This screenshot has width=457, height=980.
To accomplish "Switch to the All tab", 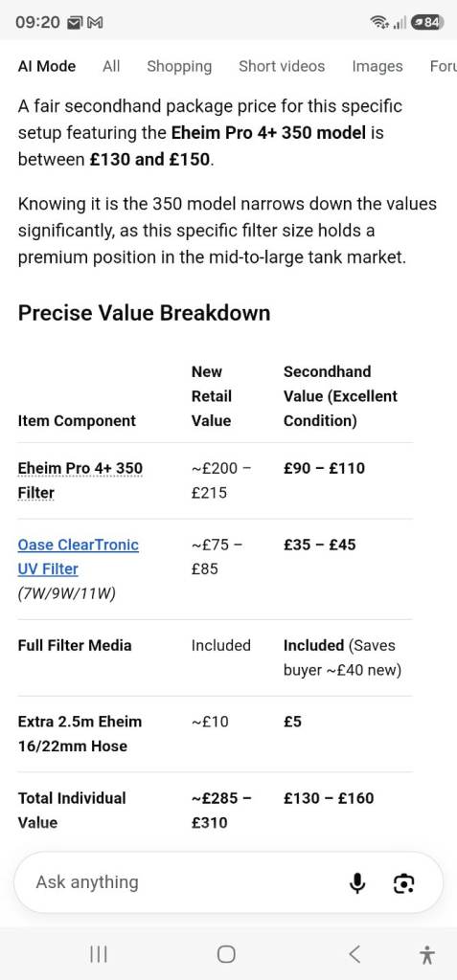I will click(x=111, y=66).
